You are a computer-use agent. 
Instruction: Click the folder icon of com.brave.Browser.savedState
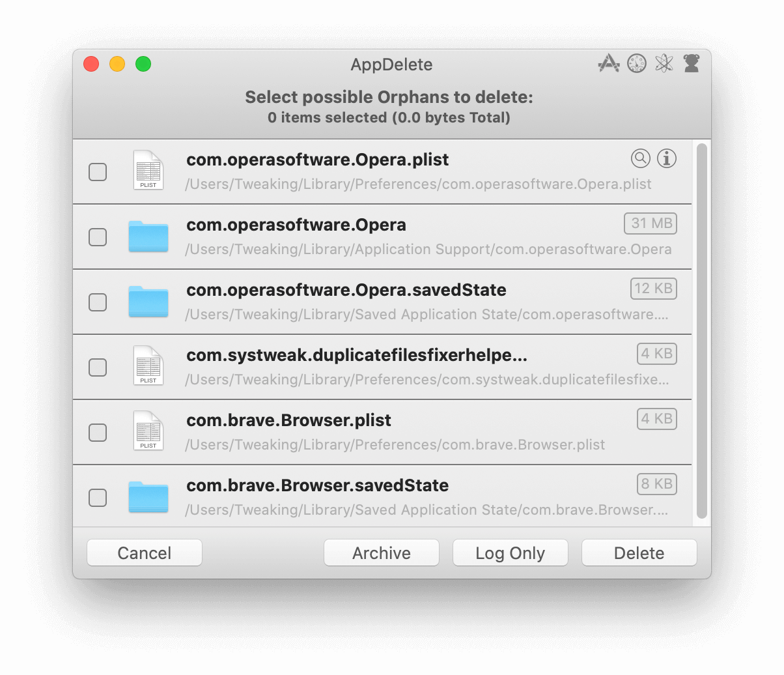pyautogui.click(x=148, y=497)
